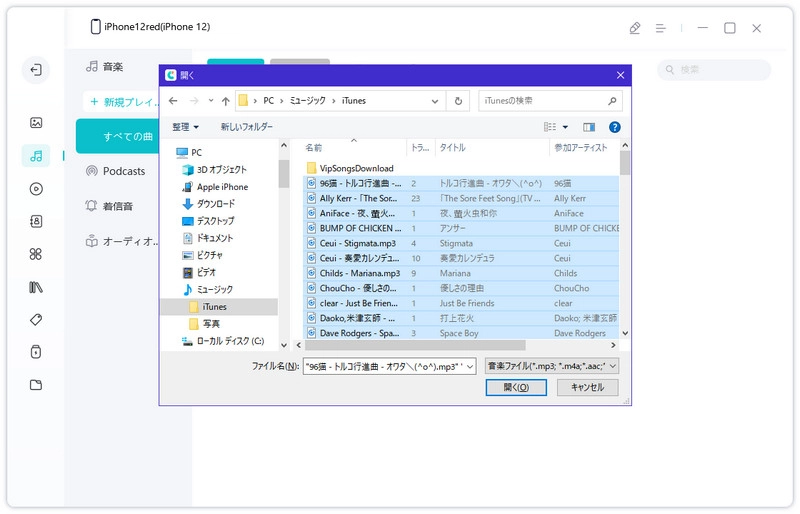Open the 整理 dropdown menu

185,127
